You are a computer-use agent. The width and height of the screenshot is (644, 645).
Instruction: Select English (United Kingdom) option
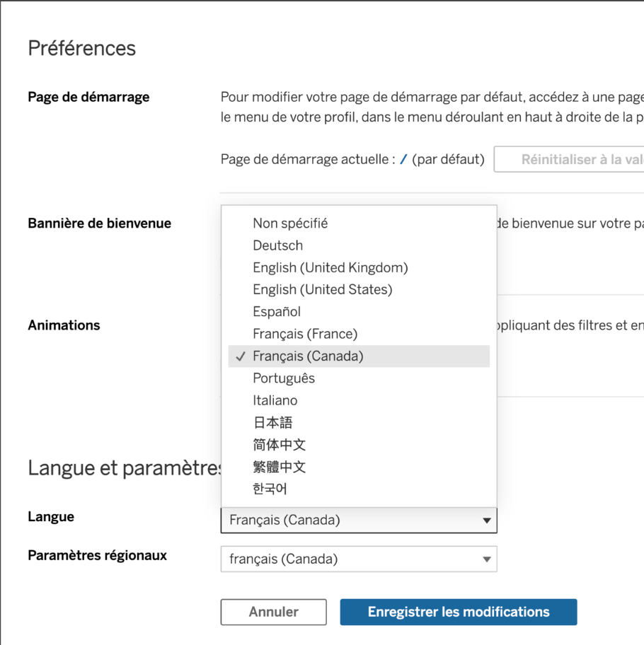point(330,268)
